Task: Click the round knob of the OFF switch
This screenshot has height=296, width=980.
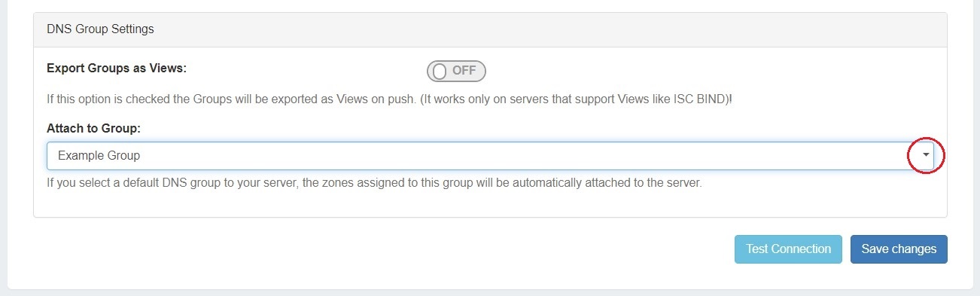Action: (440, 71)
